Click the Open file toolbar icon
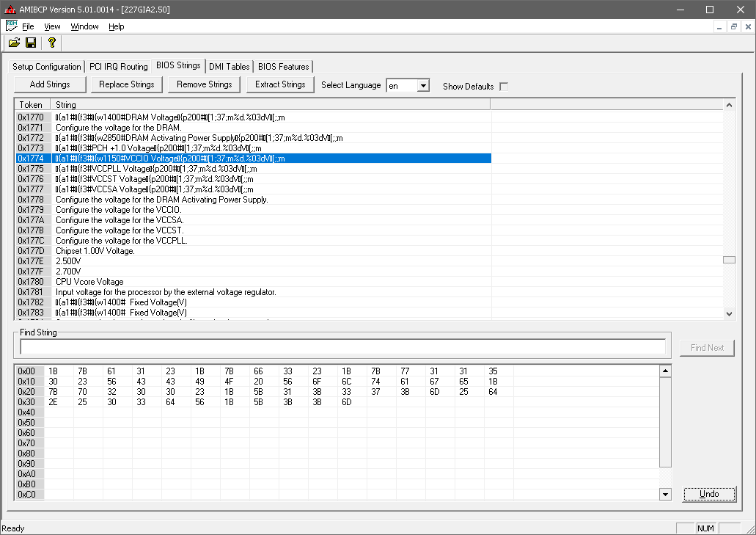 (15, 43)
